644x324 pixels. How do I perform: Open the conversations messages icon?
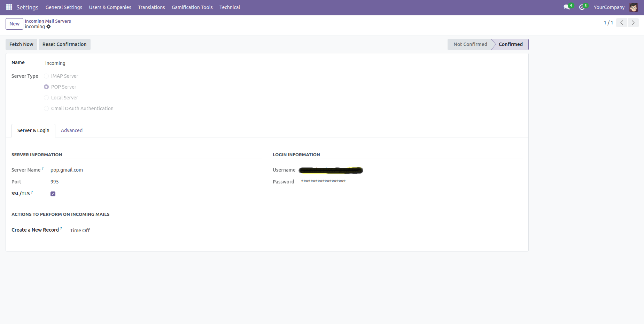tap(567, 7)
